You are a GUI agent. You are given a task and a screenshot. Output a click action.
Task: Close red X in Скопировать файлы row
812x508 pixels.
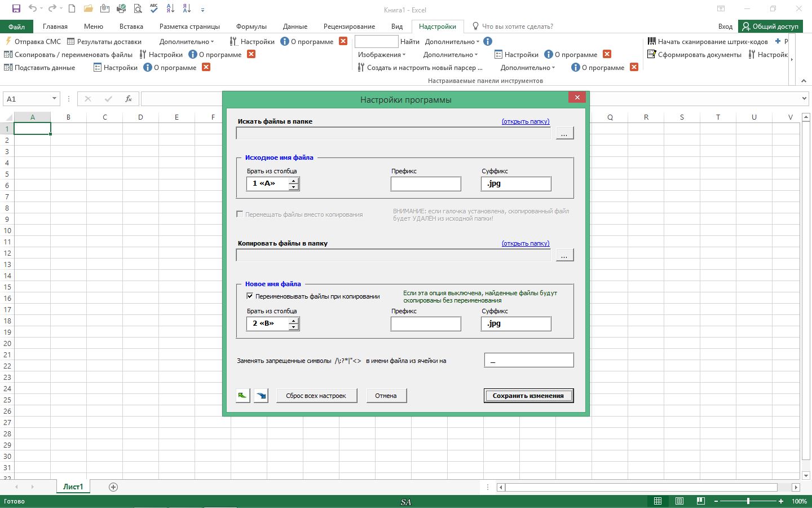[x=251, y=54]
